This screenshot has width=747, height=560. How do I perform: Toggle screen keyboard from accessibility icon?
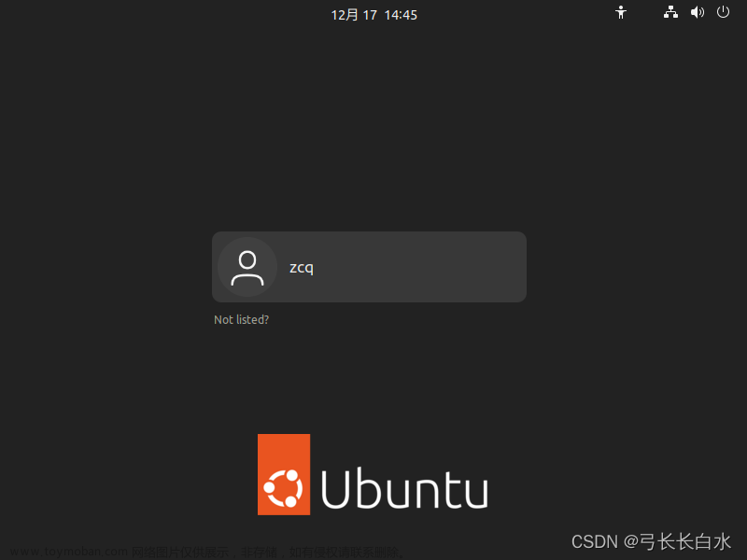tap(621, 12)
